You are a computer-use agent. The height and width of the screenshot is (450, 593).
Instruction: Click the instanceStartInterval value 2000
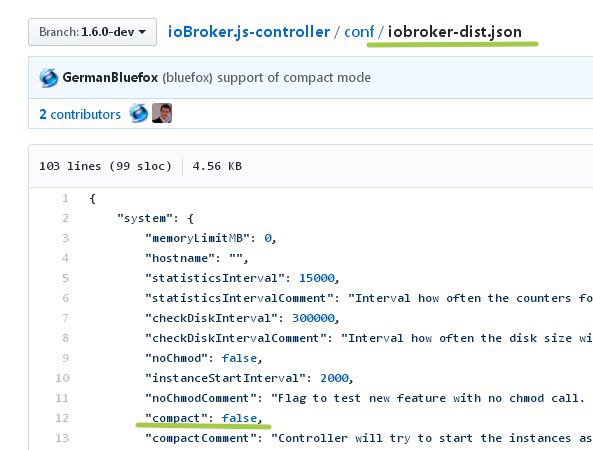tap(334, 378)
